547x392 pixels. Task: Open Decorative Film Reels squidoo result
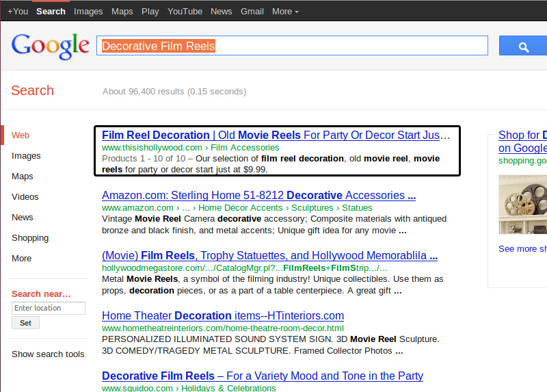point(263,376)
